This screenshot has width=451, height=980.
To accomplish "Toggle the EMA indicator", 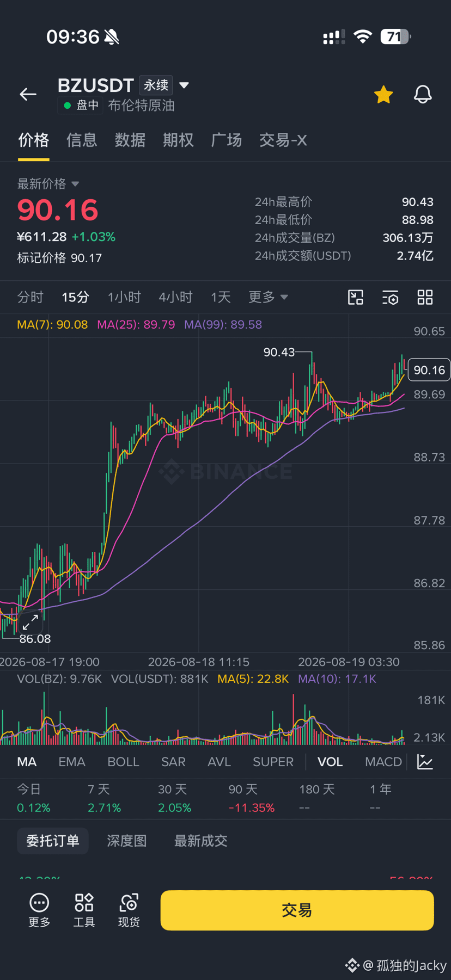I will [72, 762].
